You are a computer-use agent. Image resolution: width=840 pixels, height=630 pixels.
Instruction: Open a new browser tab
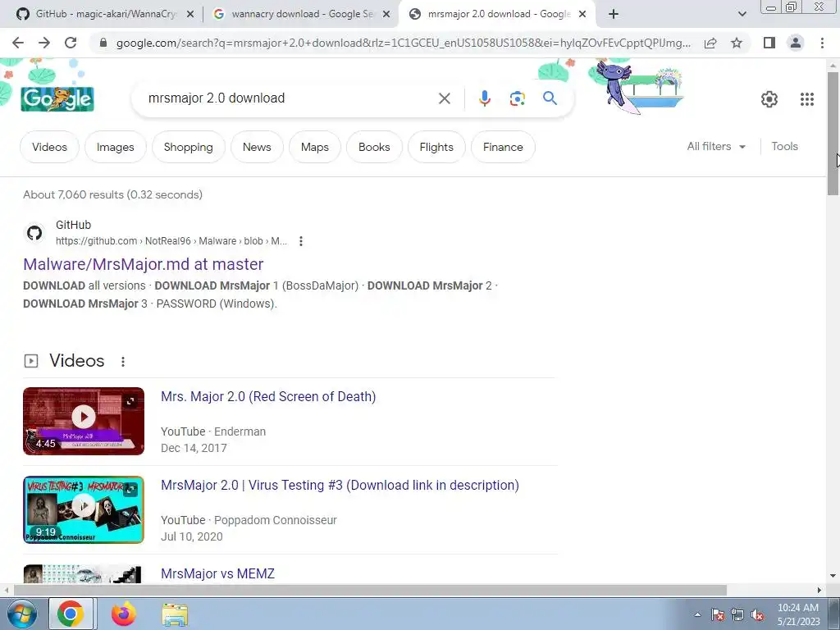614,15
